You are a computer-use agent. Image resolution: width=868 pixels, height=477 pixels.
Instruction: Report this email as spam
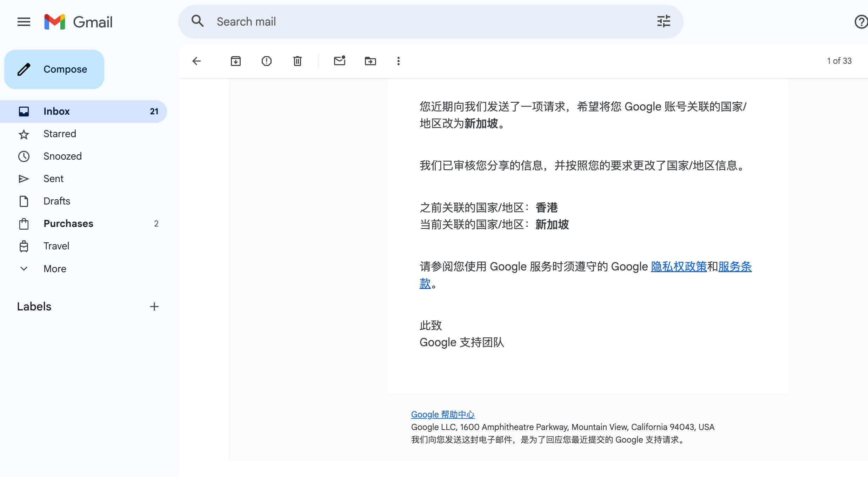click(x=267, y=61)
